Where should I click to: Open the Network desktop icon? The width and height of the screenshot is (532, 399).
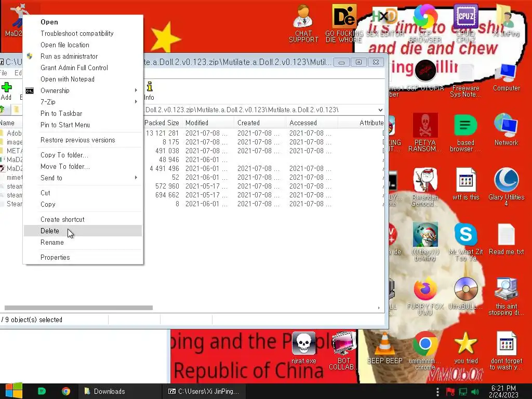(506, 129)
